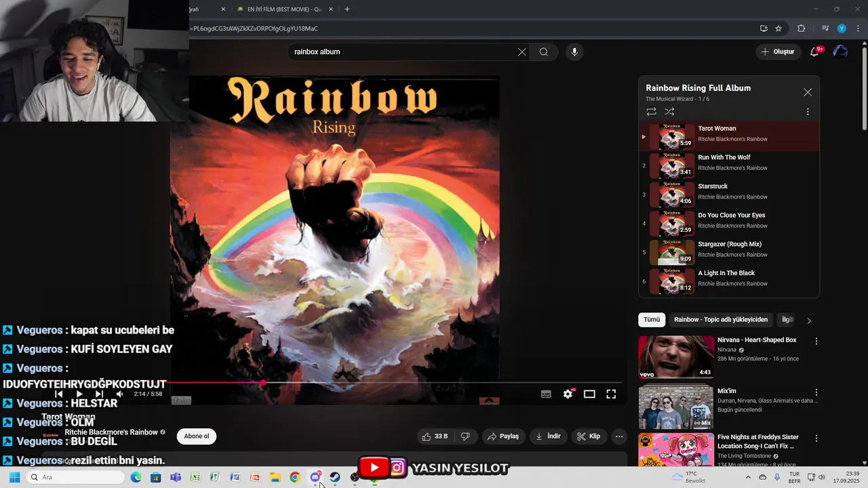Dislike the video
Screen dimensions: 868x488
coord(465,436)
